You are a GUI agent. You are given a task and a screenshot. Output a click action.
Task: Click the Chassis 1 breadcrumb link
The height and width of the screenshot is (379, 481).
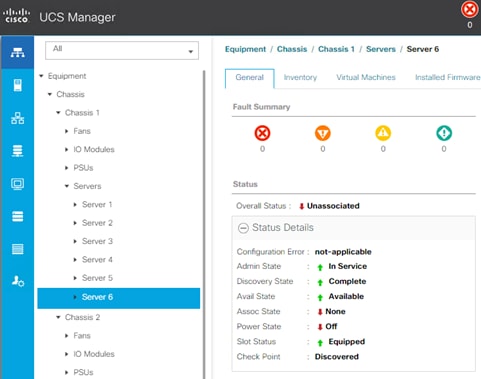336,49
